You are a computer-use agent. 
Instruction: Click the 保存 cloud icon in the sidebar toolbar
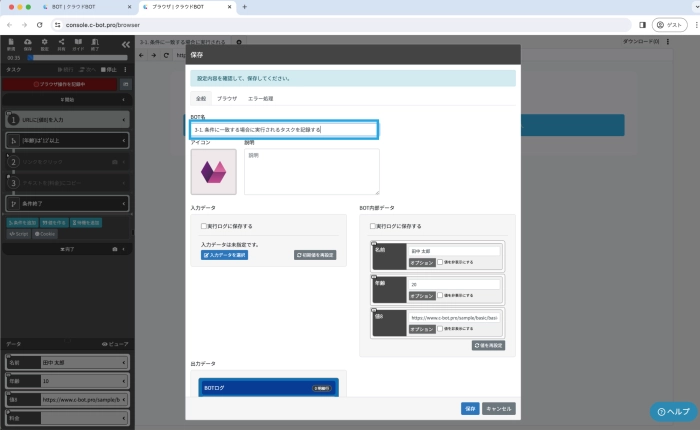coord(27,43)
